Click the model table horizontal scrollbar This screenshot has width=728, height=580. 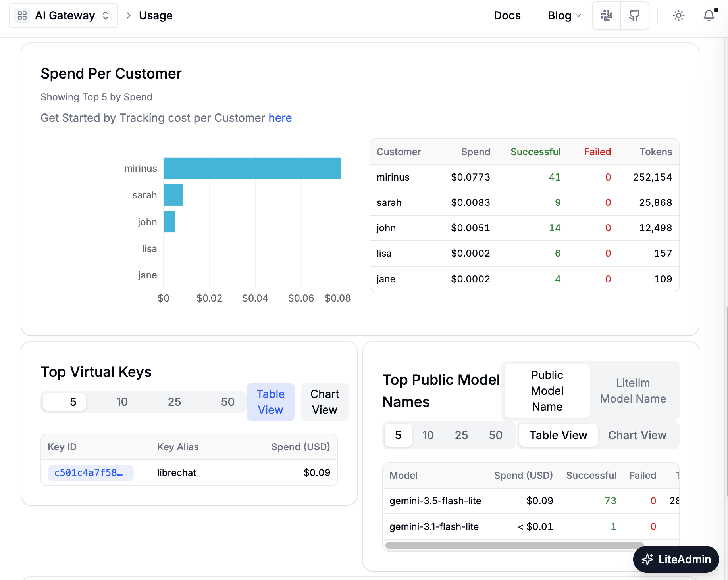[x=514, y=545]
